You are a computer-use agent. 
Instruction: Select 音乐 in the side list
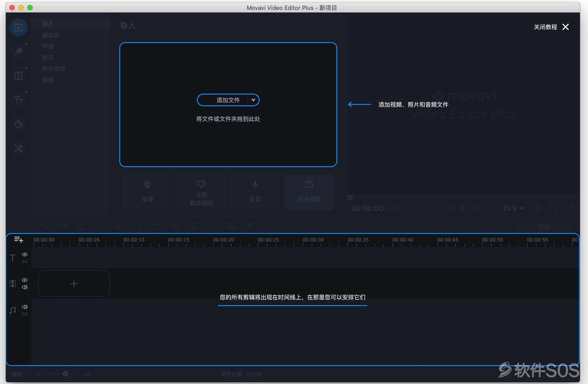pyautogui.click(x=48, y=57)
